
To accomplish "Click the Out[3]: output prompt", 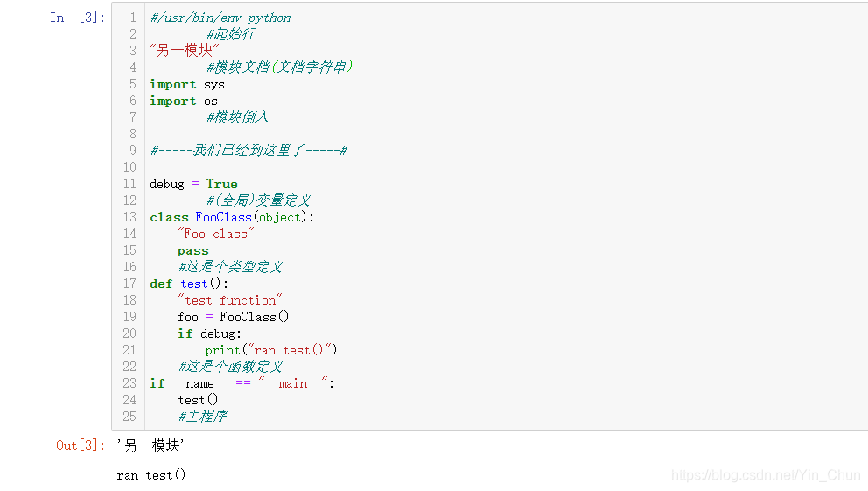I will (80, 445).
